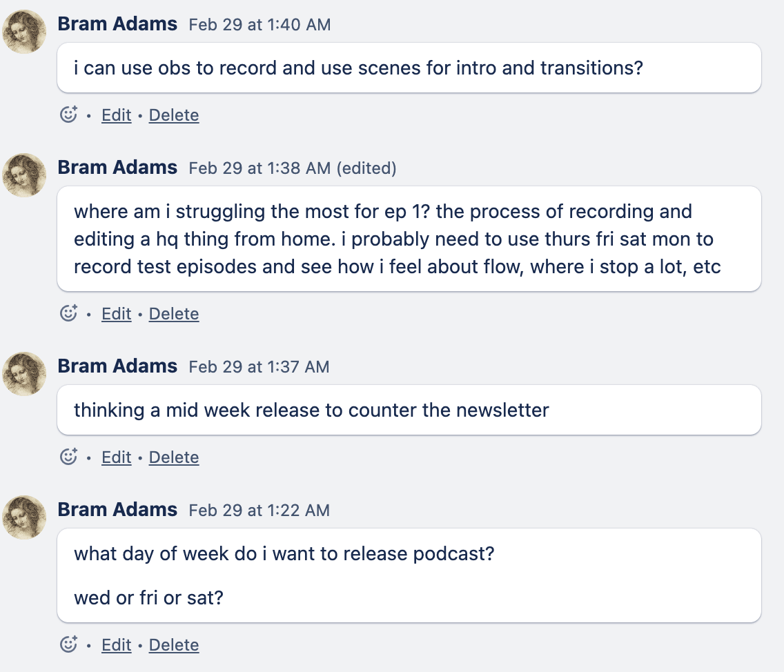Edit the mid week release comment

(116, 457)
